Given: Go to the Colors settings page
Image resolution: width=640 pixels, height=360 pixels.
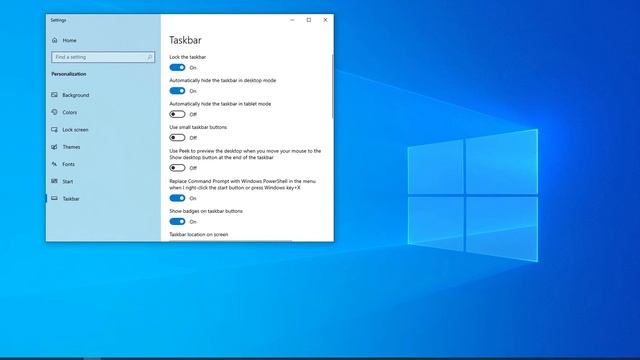Looking at the screenshot, I should (x=103, y=112).
